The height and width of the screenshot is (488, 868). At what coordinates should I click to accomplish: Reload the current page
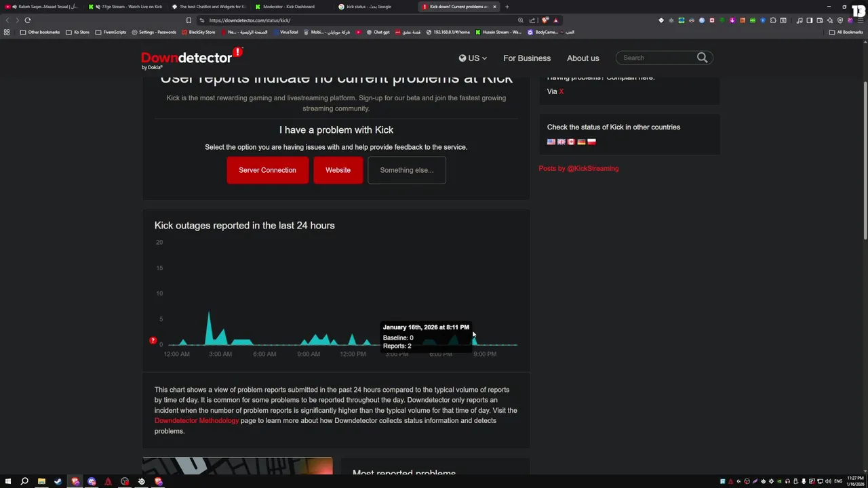click(x=28, y=20)
